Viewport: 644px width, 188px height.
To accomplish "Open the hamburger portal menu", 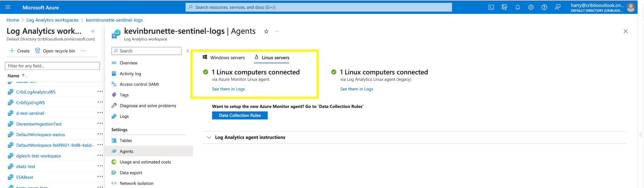I will click(x=8, y=7).
